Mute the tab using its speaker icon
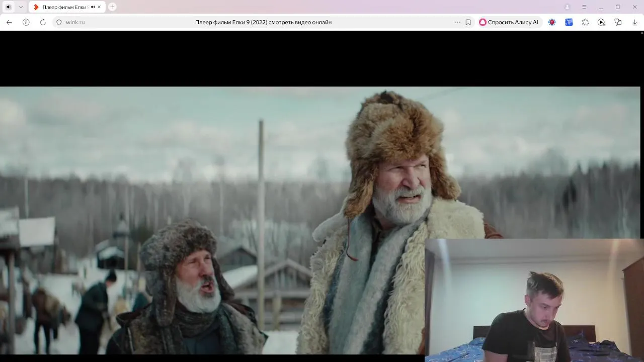Viewport: 644px width, 362px height. pyautogui.click(x=93, y=7)
